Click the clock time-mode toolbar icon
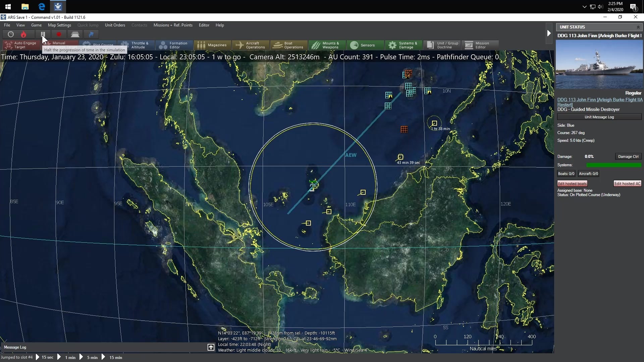The width and height of the screenshot is (644, 362). (11, 34)
